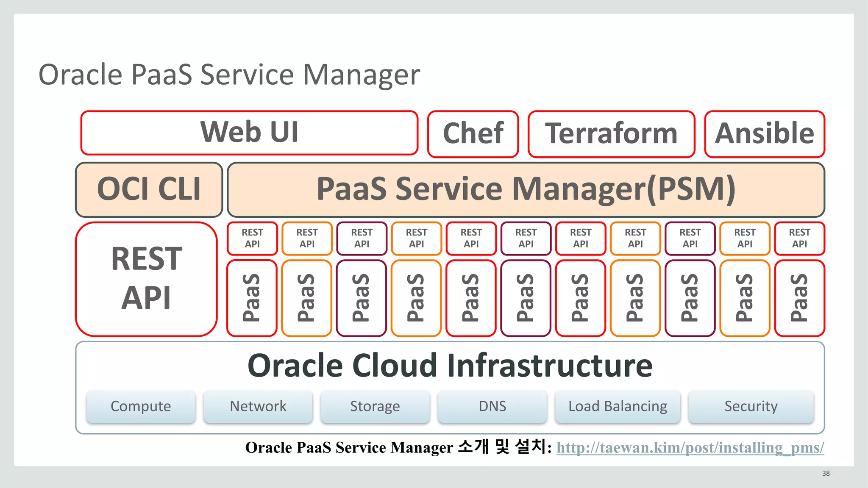This screenshot has width=868, height=488.
Task: Click the first small REST API box
Action: pyautogui.click(x=252, y=238)
